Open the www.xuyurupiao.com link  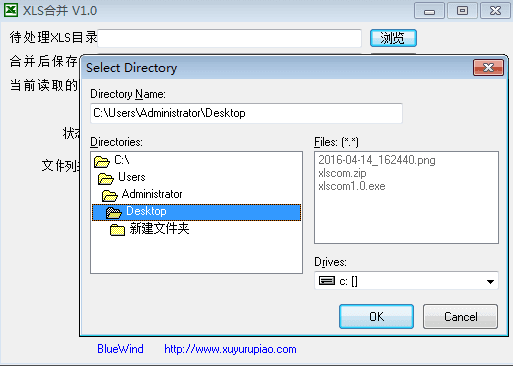pos(230,349)
